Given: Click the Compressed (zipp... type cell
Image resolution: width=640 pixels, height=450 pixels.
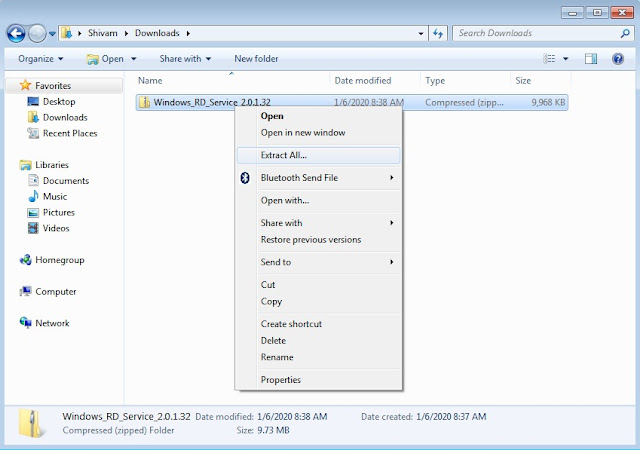Looking at the screenshot, I should (x=464, y=102).
